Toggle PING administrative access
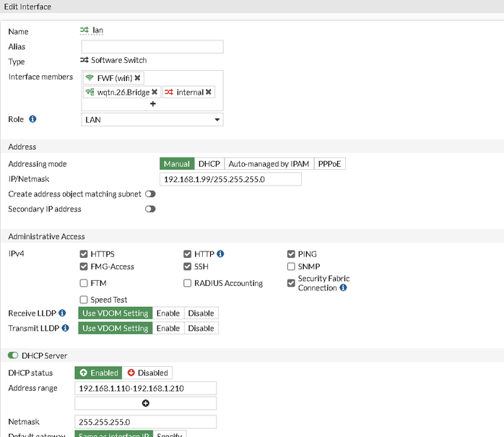This screenshot has height=437, width=504. coord(291,254)
